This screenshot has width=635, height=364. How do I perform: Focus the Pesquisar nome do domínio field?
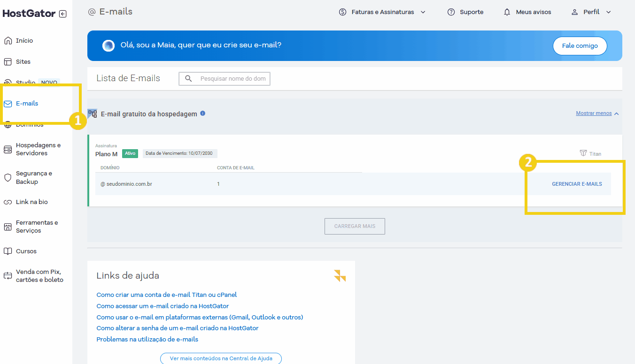[x=225, y=79]
